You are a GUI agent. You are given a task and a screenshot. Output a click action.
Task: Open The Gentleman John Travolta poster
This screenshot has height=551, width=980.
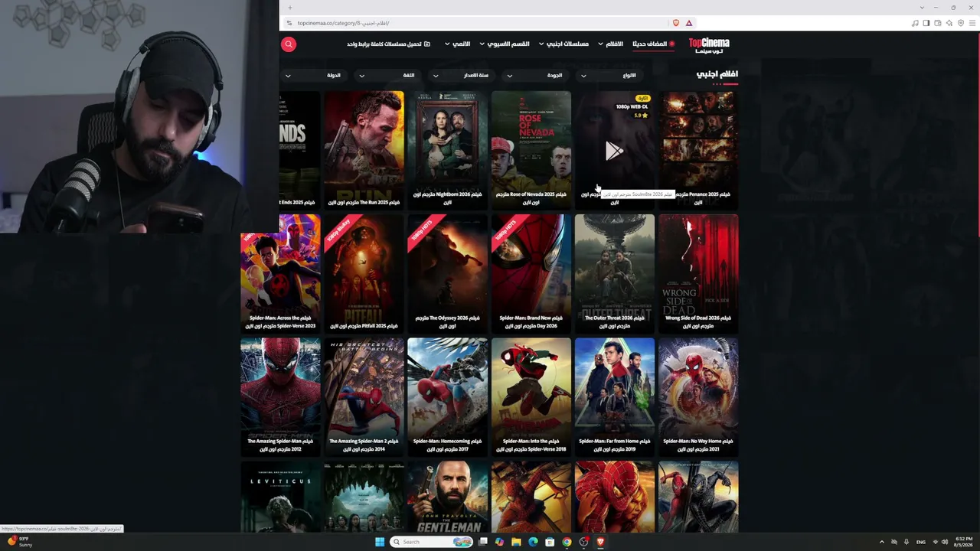click(x=447, y=497)
